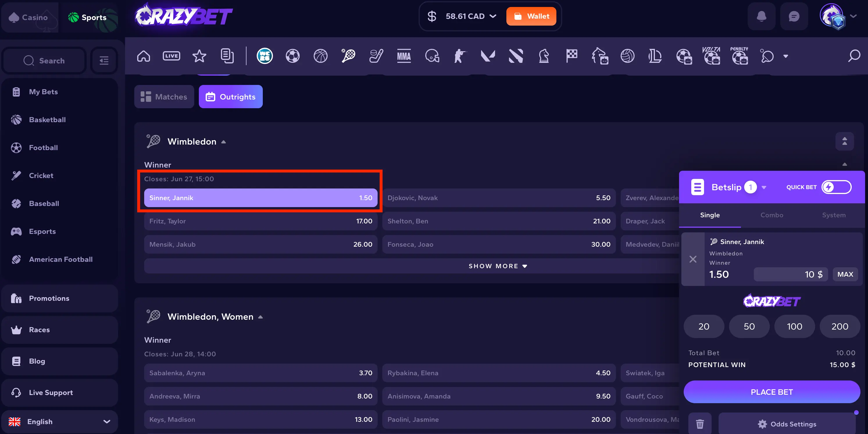The image size is (868, 434).
Task: Click the PLACE BET button
Action: [x=771, y=392]
